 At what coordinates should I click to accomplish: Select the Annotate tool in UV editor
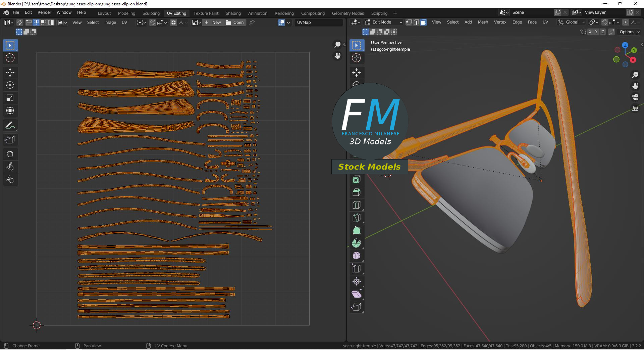10,126
